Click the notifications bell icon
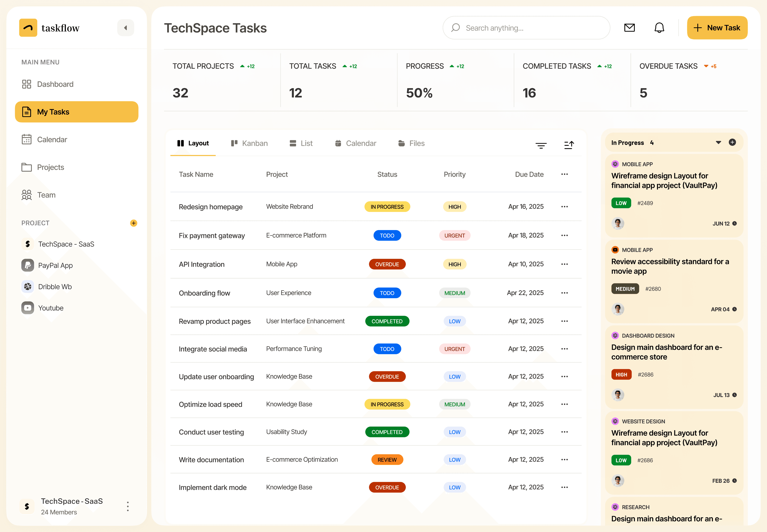 [x=659, y=28]
